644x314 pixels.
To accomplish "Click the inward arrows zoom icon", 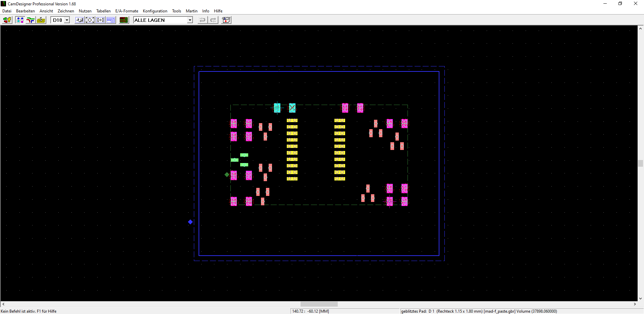I will pos(100,20).
